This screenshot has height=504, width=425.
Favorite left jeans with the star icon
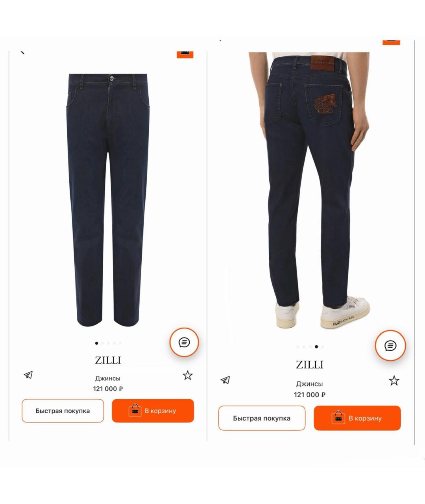coord(188,375)
